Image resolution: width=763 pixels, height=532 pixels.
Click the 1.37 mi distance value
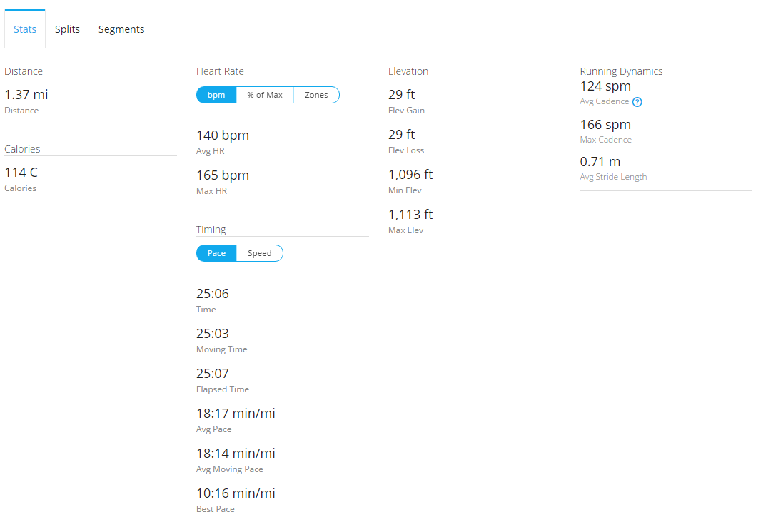tap(26, 94)
